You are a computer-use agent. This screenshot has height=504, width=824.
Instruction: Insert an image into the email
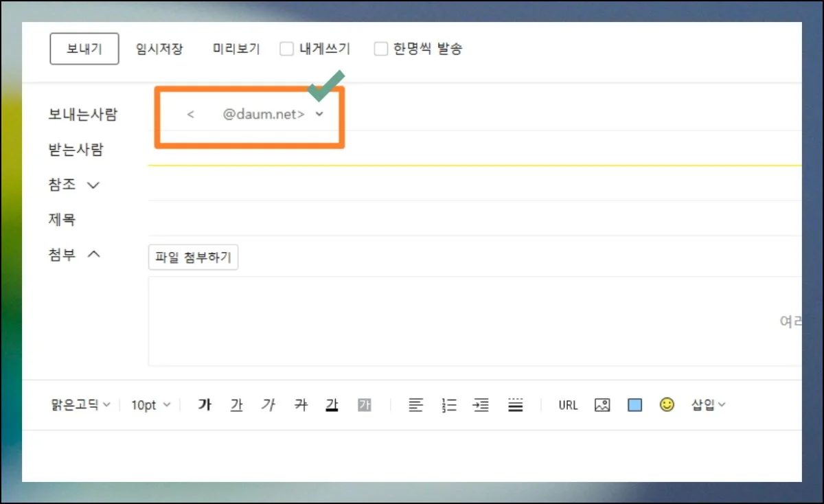click(x=601, y=404)
